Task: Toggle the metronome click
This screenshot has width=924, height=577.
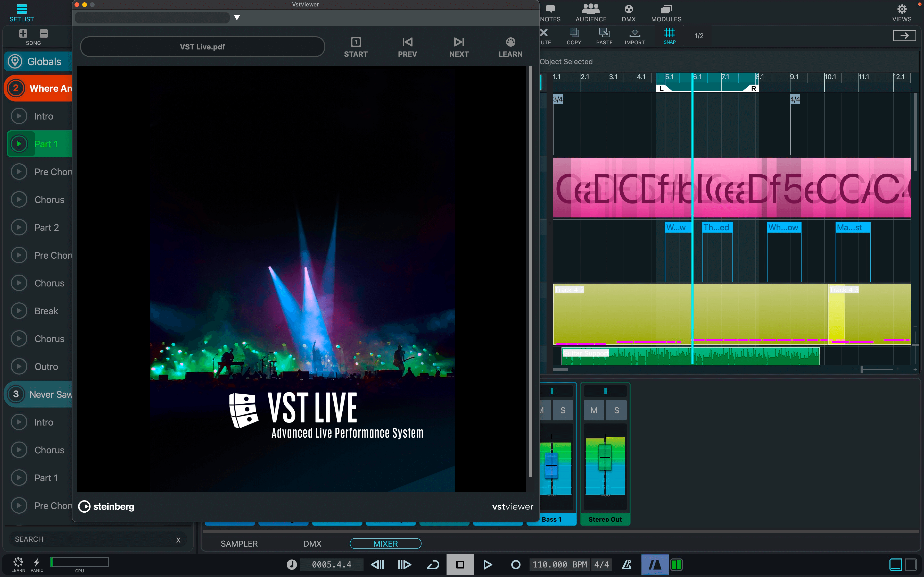Action: (627, 564)
